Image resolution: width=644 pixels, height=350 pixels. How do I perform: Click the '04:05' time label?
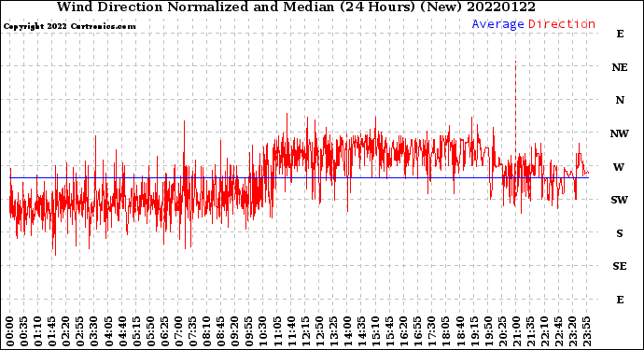[x=108, y=332]
